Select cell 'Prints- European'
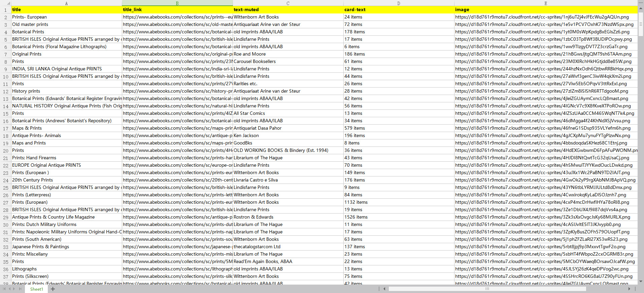 click(x=66, y=17)
